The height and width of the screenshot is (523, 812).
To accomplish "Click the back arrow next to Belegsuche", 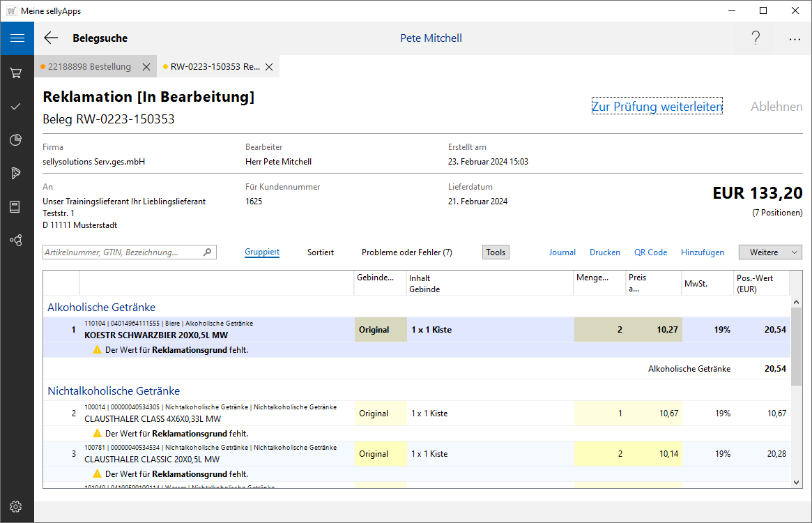I will pyautogui.click(x=51, y=38).
